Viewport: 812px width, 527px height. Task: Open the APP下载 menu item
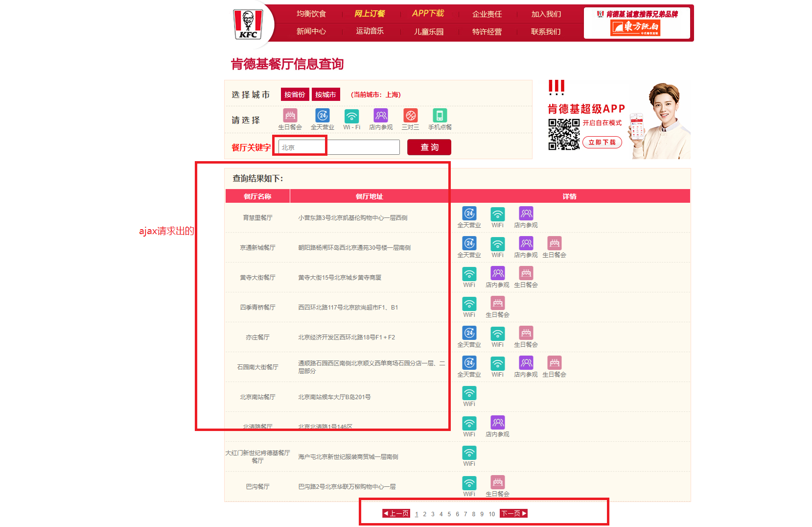click(x=428, y=14)
